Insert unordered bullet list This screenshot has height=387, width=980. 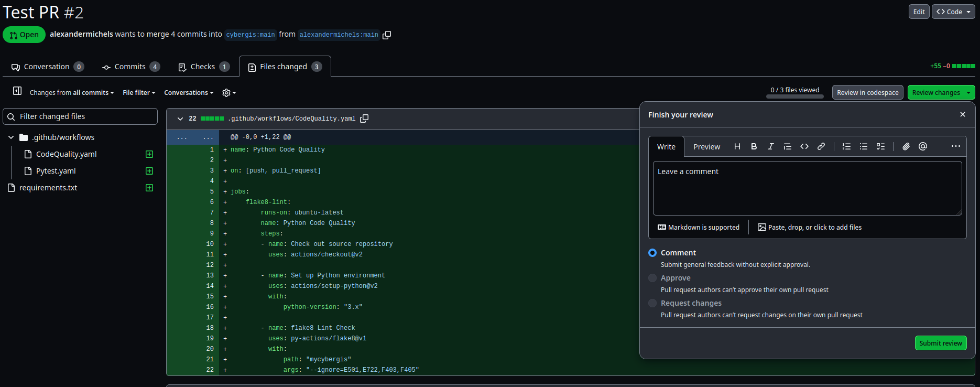864,146
